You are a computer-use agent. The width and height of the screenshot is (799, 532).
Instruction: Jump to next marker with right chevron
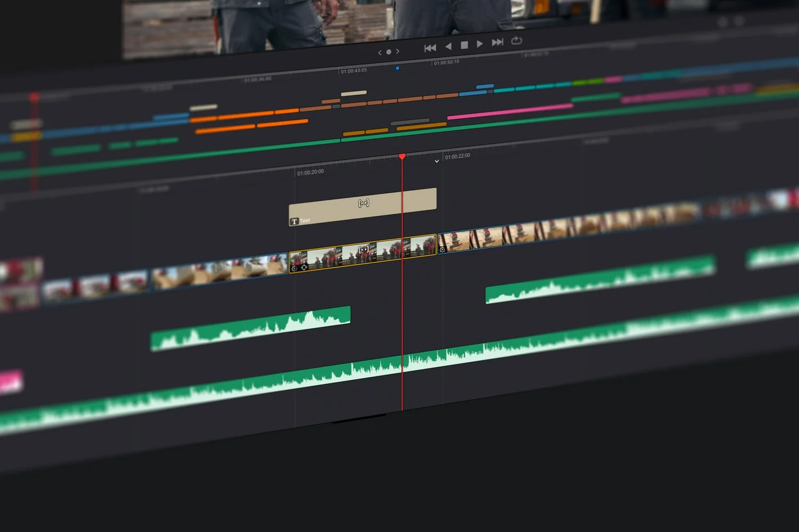[x=398, y=51]
